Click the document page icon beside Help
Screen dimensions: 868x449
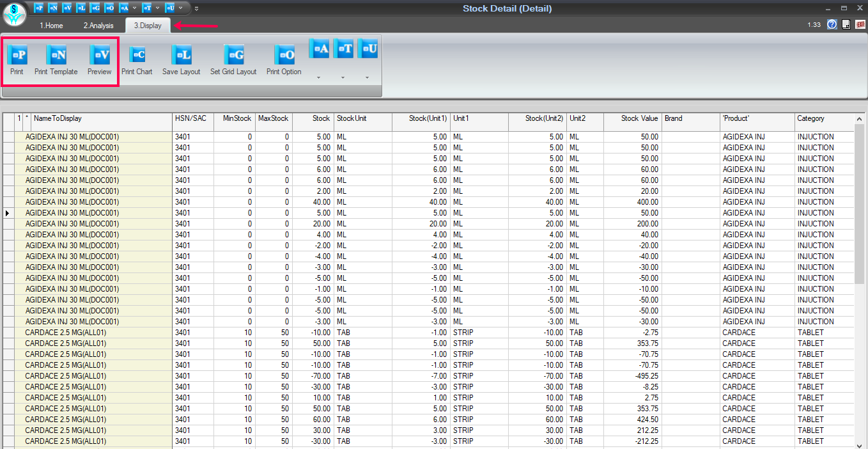846,24
